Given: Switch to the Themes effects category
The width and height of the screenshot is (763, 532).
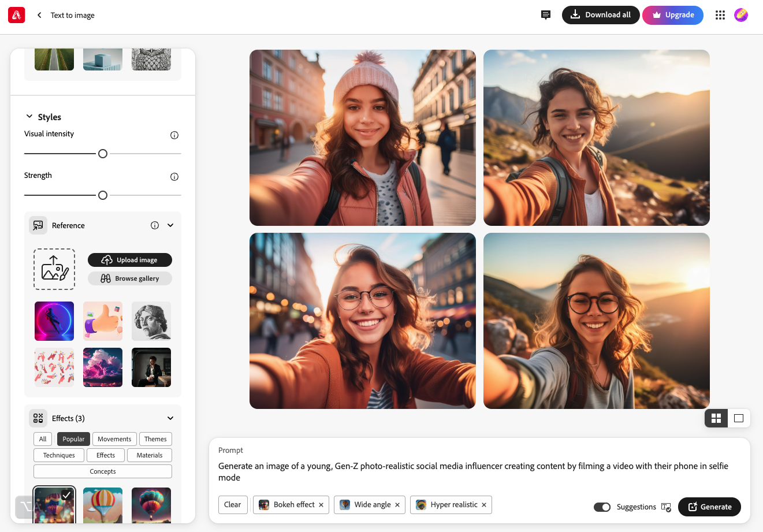Looking at the screenshot, I should pyautogui.click(x=155, y=439).
